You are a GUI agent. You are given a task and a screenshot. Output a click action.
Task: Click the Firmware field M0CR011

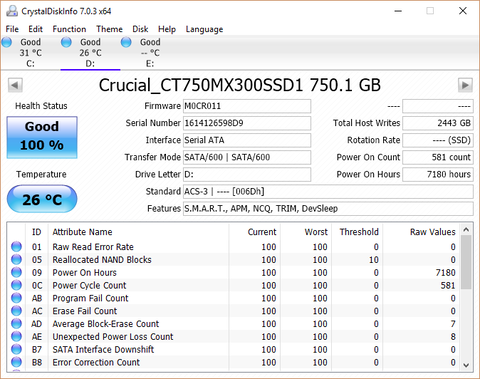coord(247,106)
